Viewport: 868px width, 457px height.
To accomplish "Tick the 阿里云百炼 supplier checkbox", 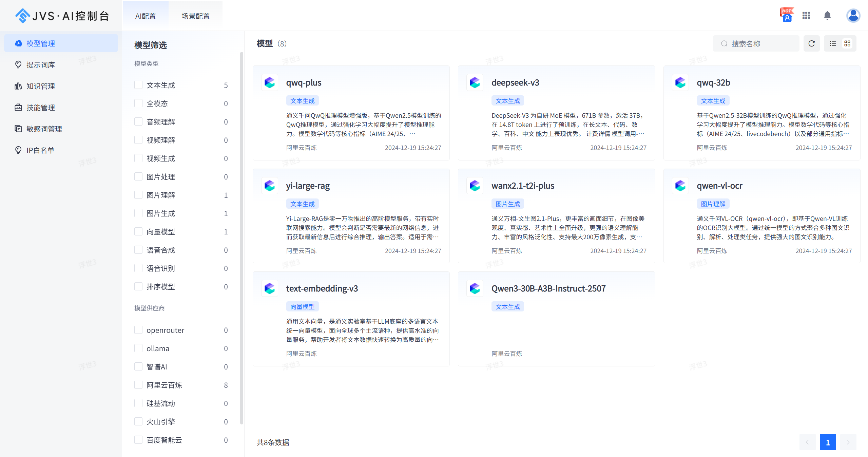I will pyautogui.click(x=138, y=385).
